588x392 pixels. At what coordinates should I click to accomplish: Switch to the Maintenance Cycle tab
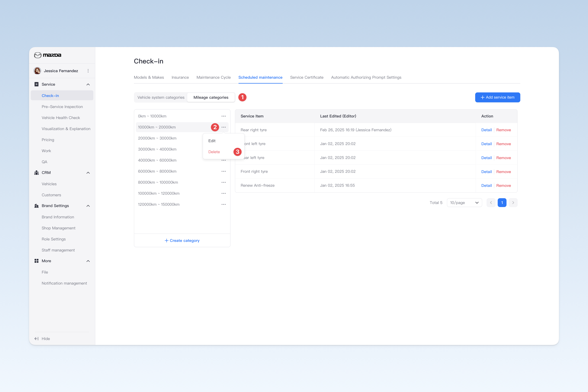click(x=214, y=77)
